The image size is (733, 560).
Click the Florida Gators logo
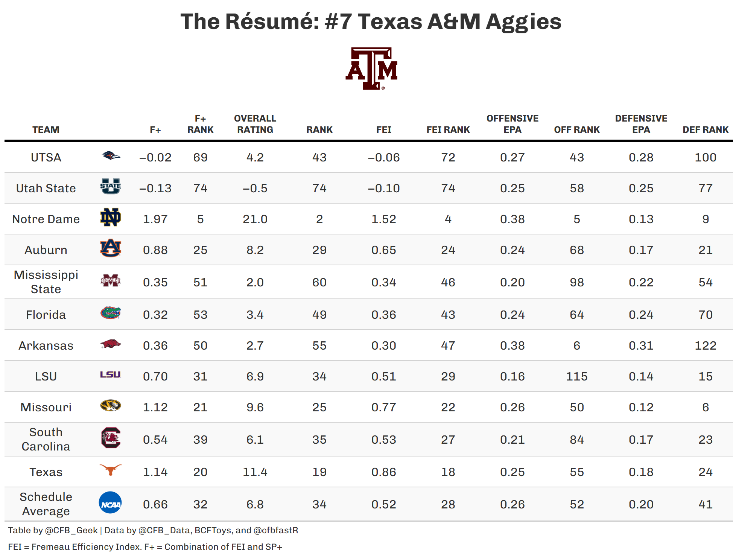(x=110, y=313)
